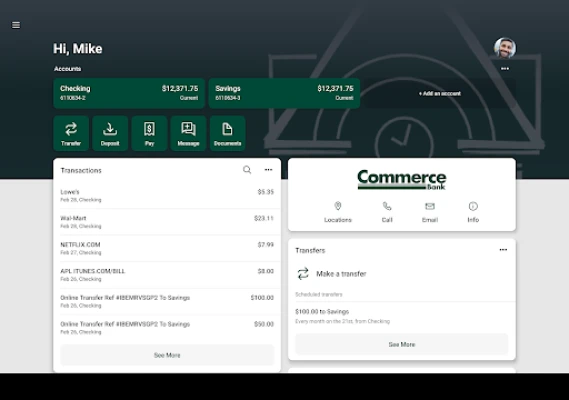This screenshot has height=400, width=569.
Task: Expand Accounts section options menu
Action: pos(505,69)
